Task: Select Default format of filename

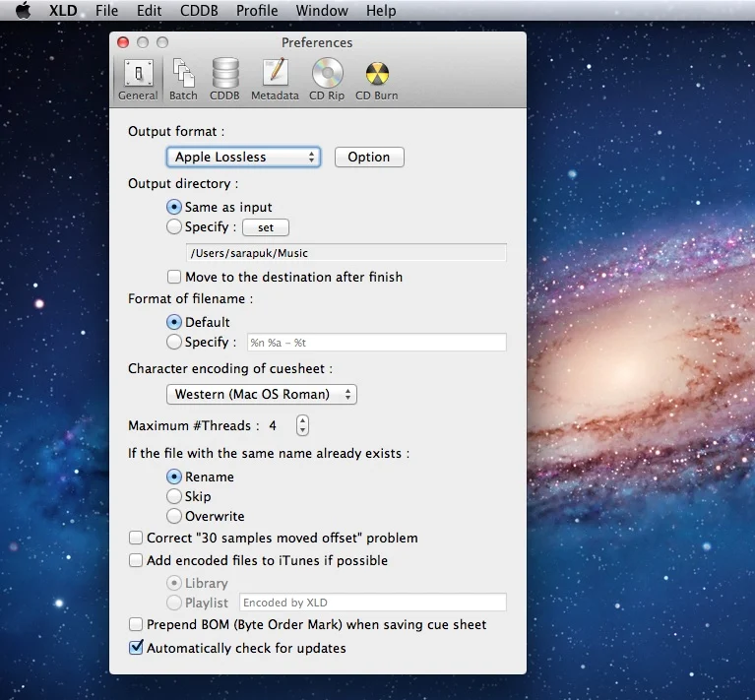Action: click(174, 322)
